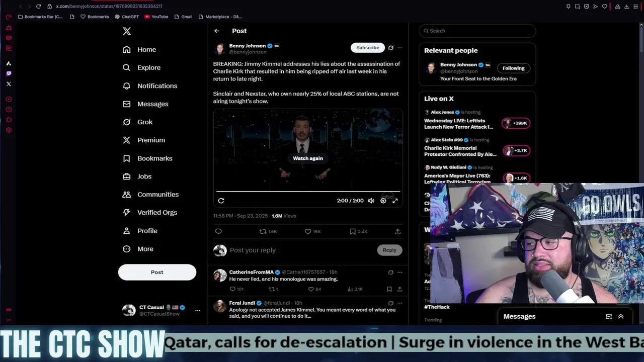Viewport: 644px width, 362px height.
Task: Open Notifications in the left navigation
Action: 150,86
